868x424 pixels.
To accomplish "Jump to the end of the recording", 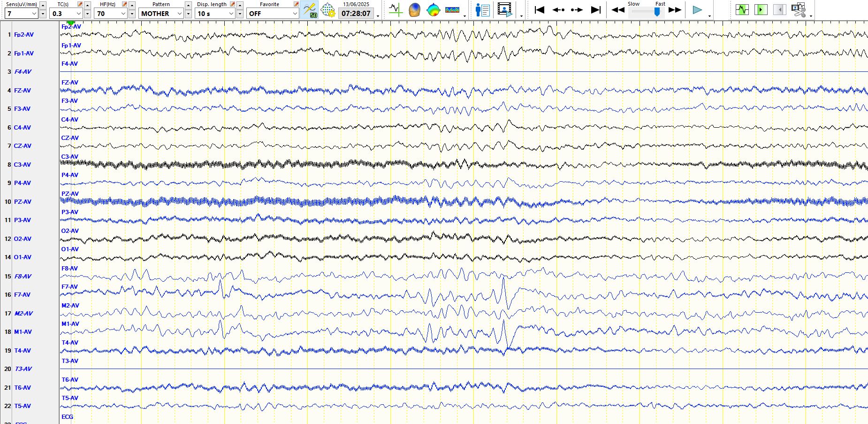I will 596,9.
